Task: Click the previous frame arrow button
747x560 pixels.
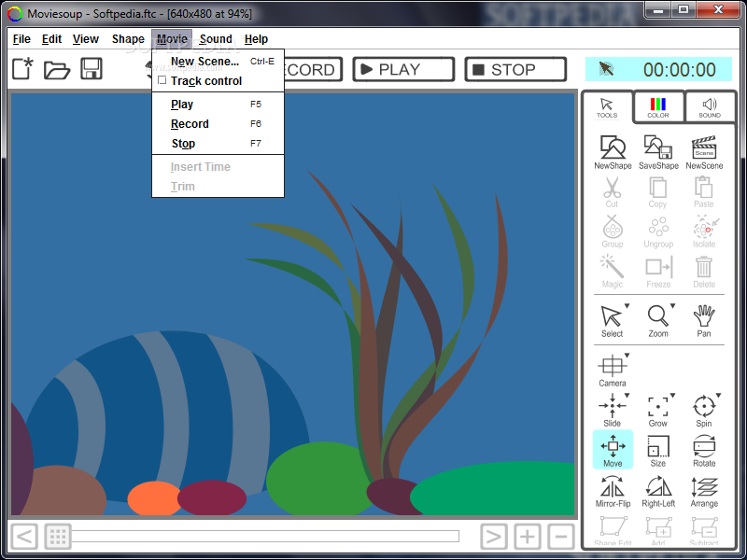Action: coord(24,537)
